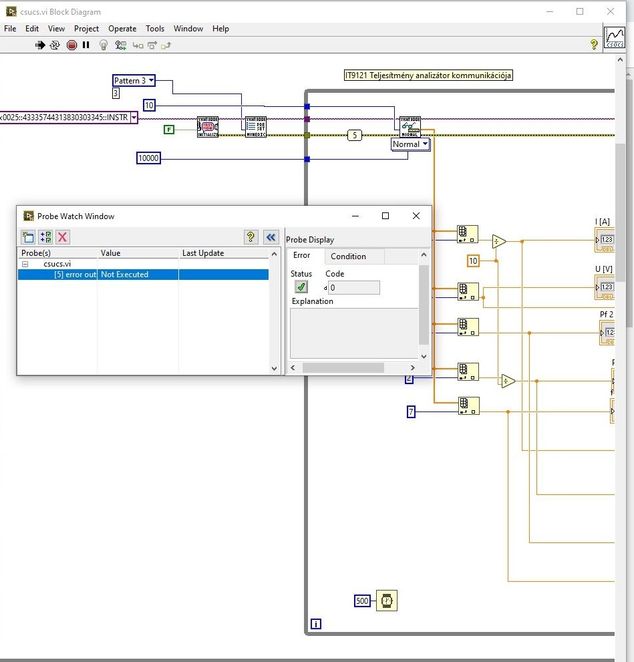The width and height of the screenshot is (634, 662).
Task: Click the Index Array node wired to constant 7
Action: coord(469,406)
